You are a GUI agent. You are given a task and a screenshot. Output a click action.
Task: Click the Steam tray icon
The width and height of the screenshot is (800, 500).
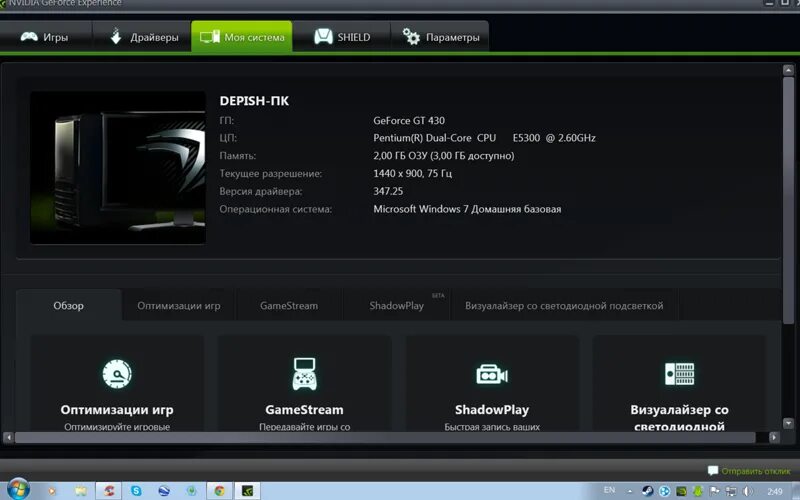(x=647, y=491)
